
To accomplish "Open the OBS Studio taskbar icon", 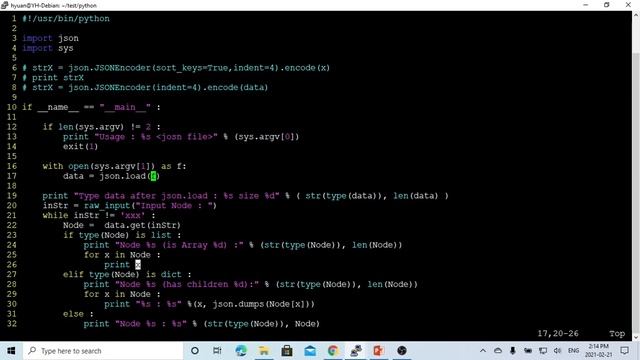I will (402, 351).
